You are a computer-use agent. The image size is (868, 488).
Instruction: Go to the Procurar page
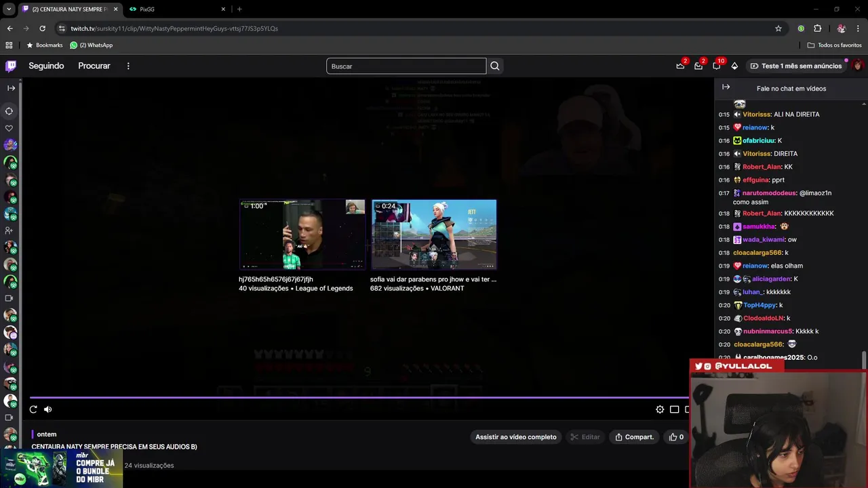pos(94,66)
